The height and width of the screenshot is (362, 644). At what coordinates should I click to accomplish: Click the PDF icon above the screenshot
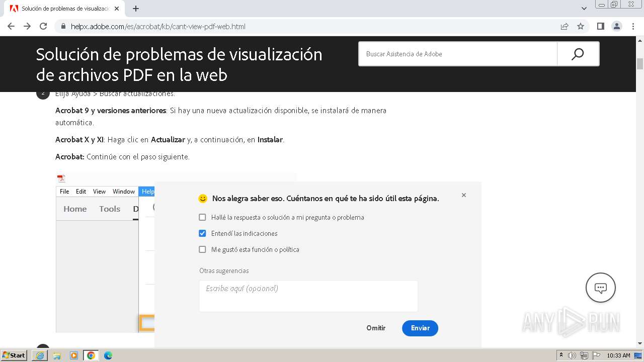point(61,178)
